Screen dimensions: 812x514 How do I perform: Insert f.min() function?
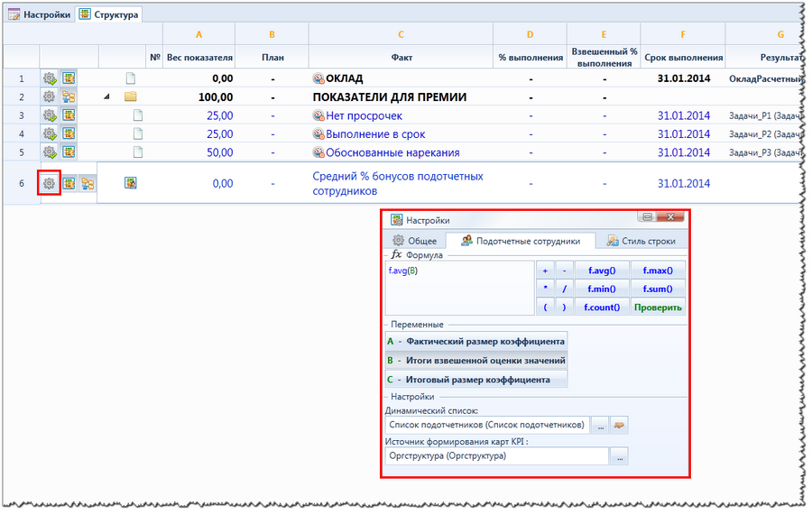[x=602, y=289]
